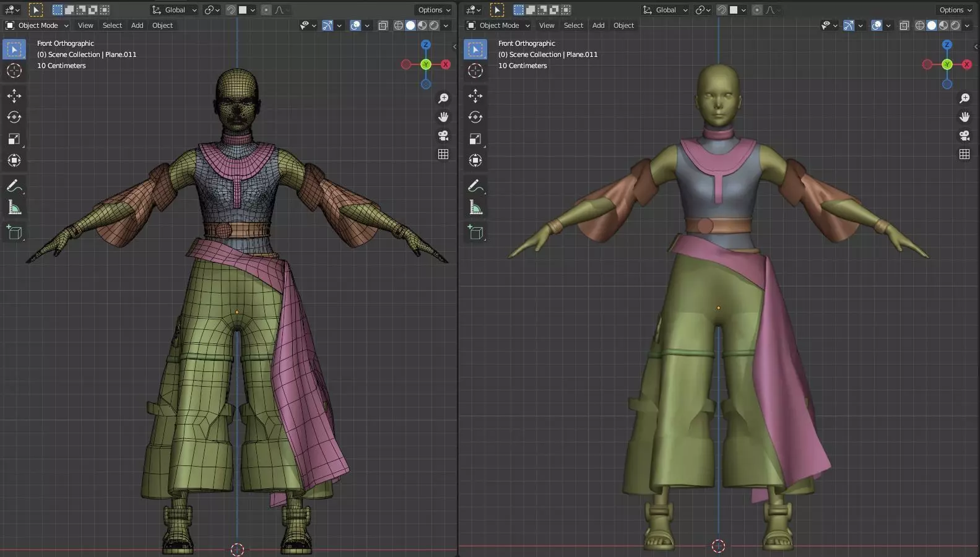Expand Options dropdown in right viewport

pyautogui.click(x=954, y=10)
